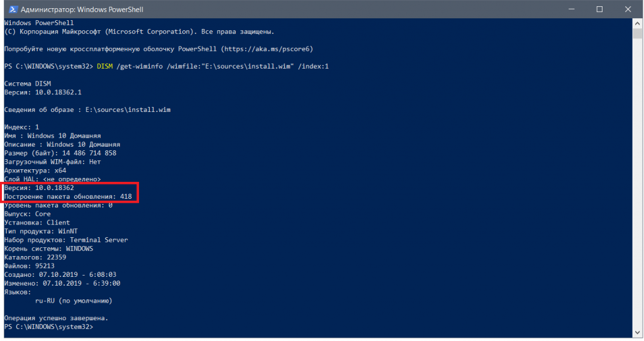The height and width of the screenshot is (341, 644).
Task: Click the size 14 486 714 858 line
Action: point(60,153)
